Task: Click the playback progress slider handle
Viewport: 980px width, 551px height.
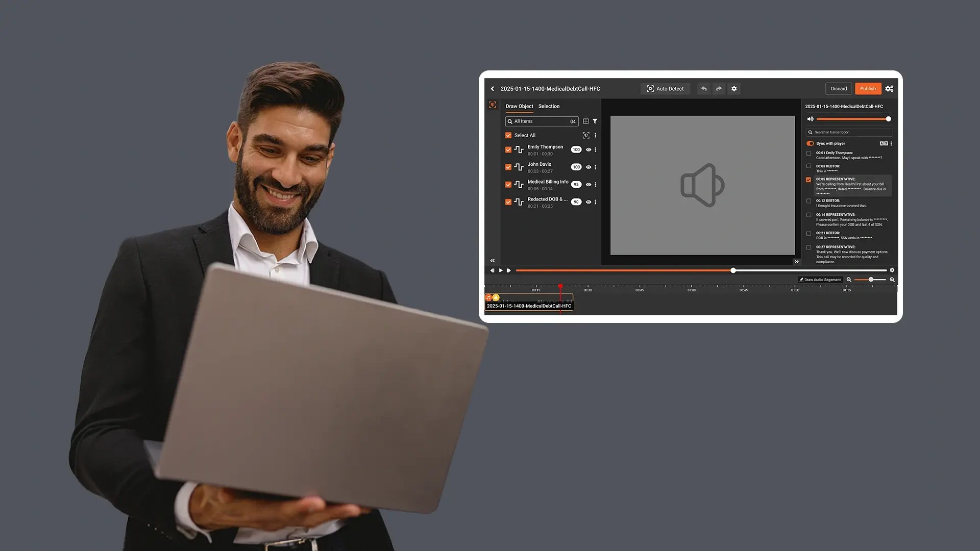Action: (x=733, y=270)
